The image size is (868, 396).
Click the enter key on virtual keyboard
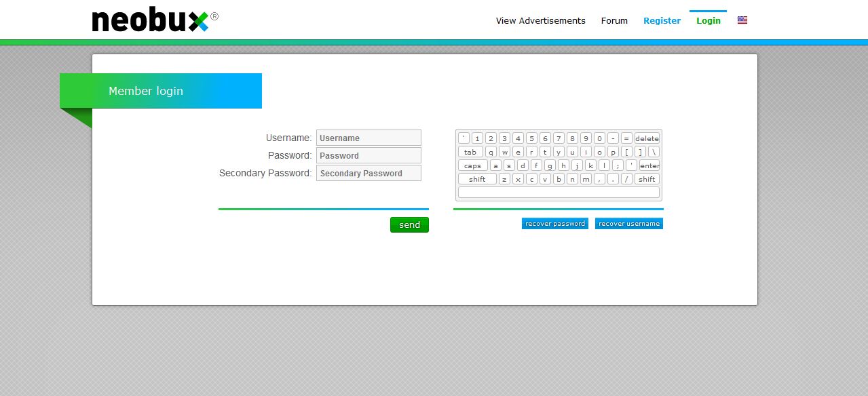click(649, 165)
